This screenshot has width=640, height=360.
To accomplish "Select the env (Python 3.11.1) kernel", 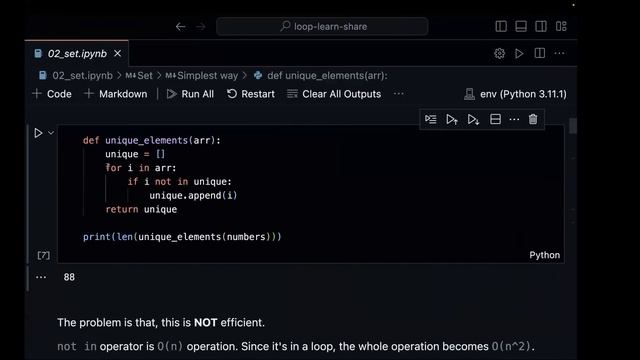I will click(x=516, y=94).
